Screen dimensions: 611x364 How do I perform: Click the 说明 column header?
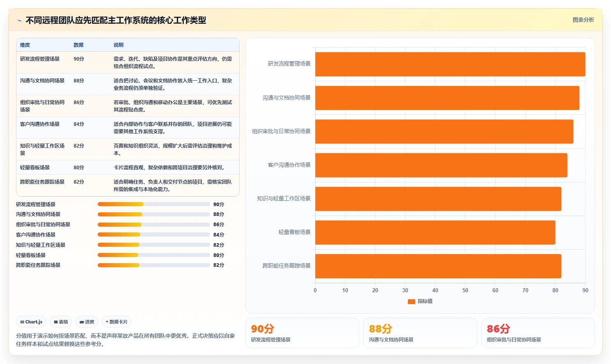[119, 45]
